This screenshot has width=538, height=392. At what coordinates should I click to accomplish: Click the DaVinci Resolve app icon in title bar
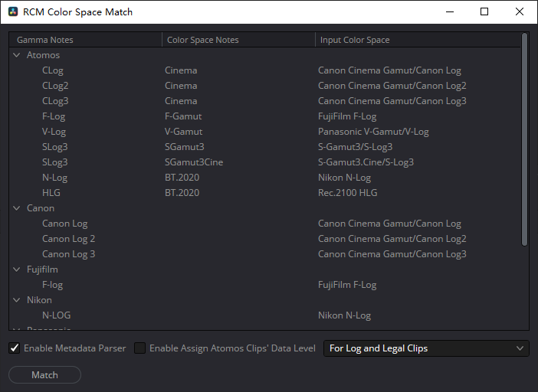pyautogui.click(x=13, y=11)
